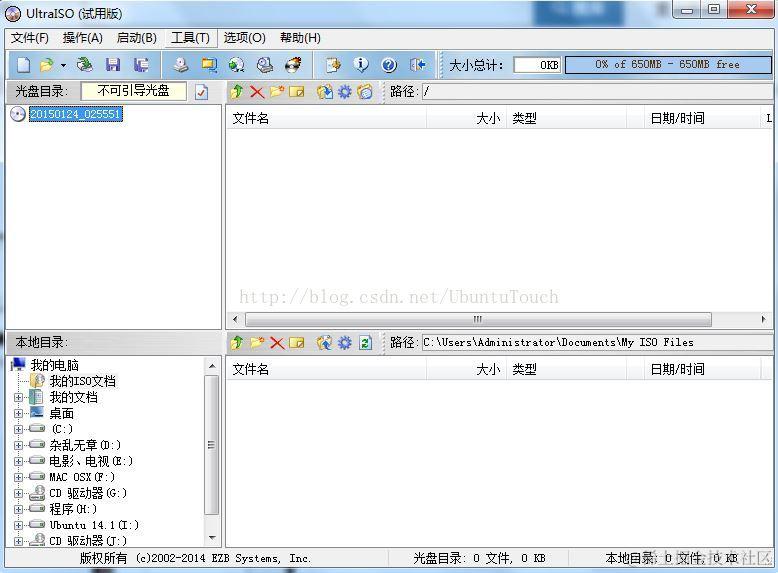Click the Open file folder icon

click(x=47, y=64)
